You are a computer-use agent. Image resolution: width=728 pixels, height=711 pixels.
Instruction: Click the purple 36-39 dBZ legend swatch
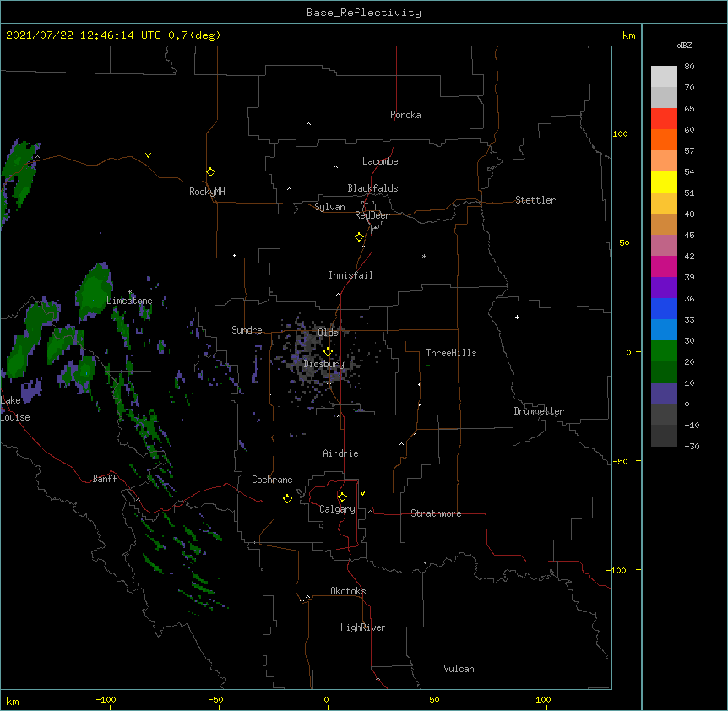[664, 288]
